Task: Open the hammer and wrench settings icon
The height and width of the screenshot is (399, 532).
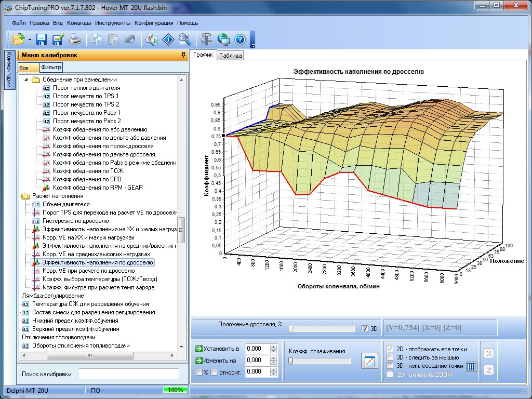Action: pos(206,39)
